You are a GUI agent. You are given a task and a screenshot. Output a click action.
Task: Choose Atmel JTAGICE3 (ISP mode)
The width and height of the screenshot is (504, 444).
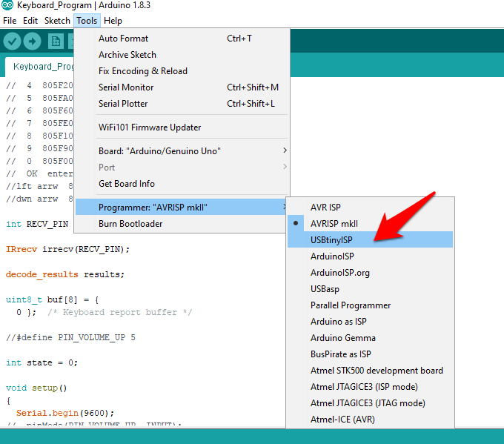tap(371, 387)
